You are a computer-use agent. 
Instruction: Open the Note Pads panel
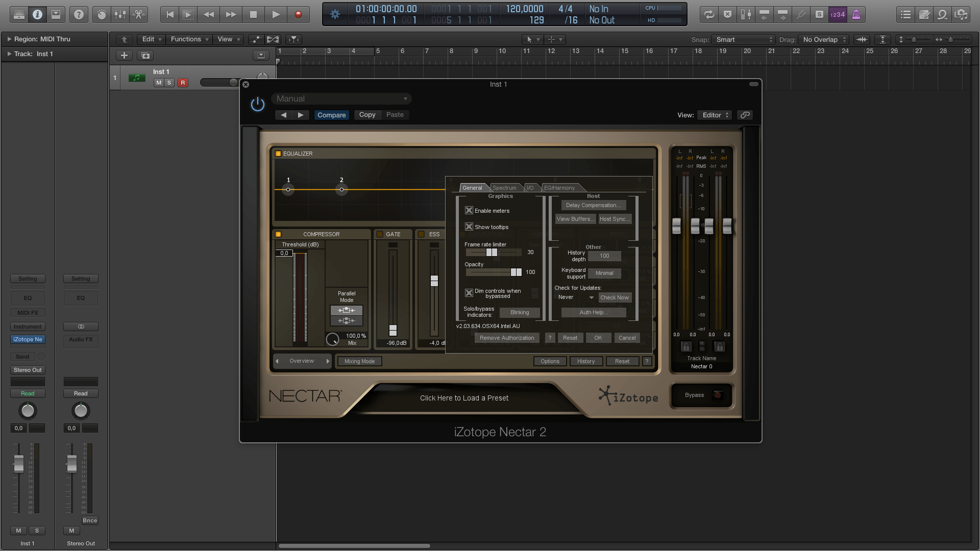click(924, 15)
